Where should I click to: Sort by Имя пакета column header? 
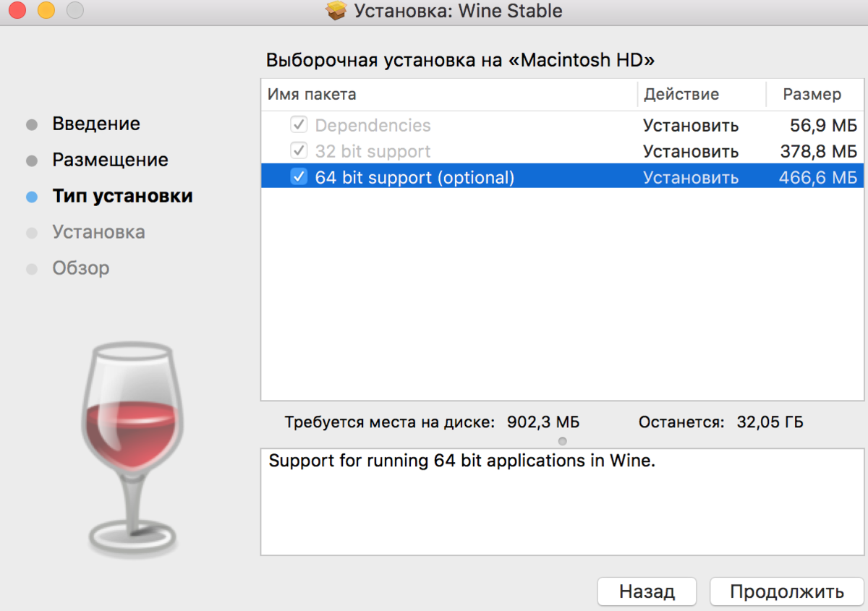449,94
